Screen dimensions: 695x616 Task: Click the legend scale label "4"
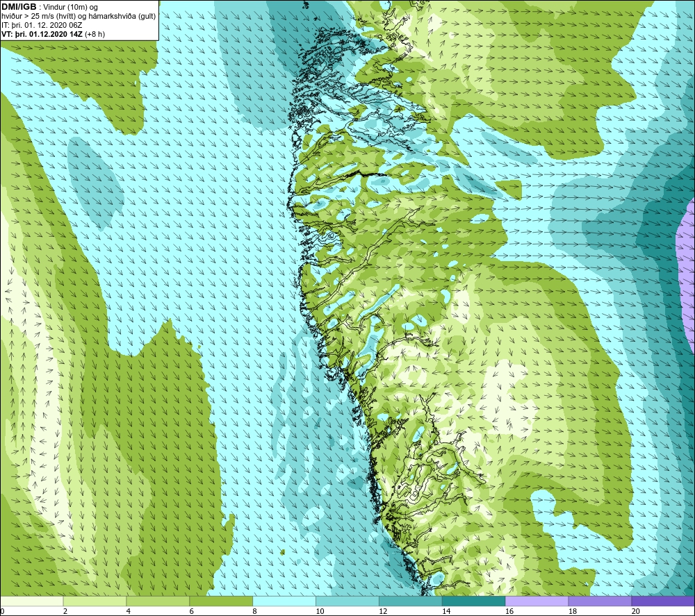129,611
